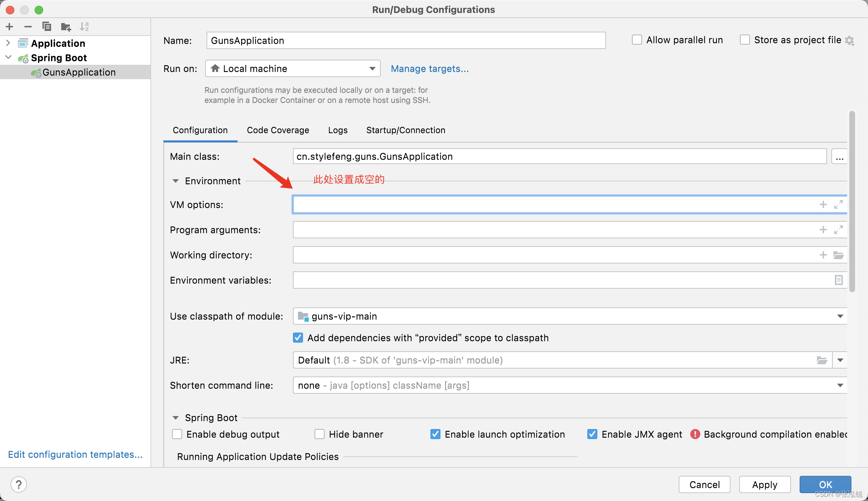868x501 pixels.
Task: Click the vertical scrollbar on the right
Action: [851, 202]
